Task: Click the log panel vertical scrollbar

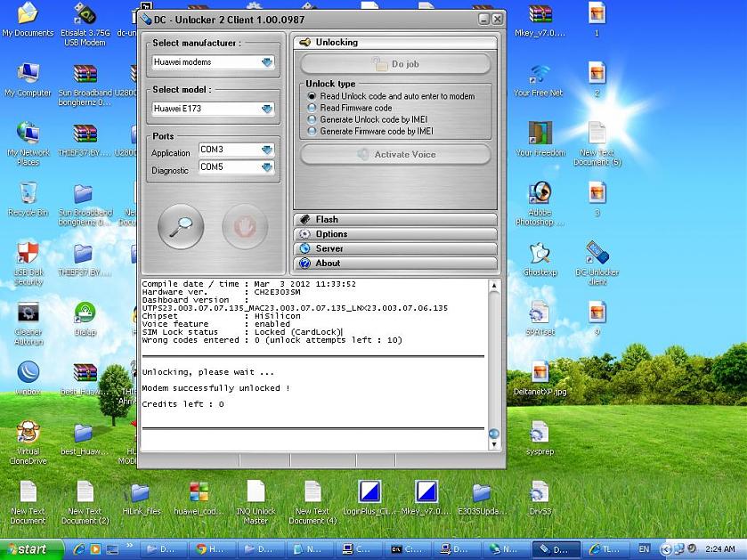Action: [494, 356]
